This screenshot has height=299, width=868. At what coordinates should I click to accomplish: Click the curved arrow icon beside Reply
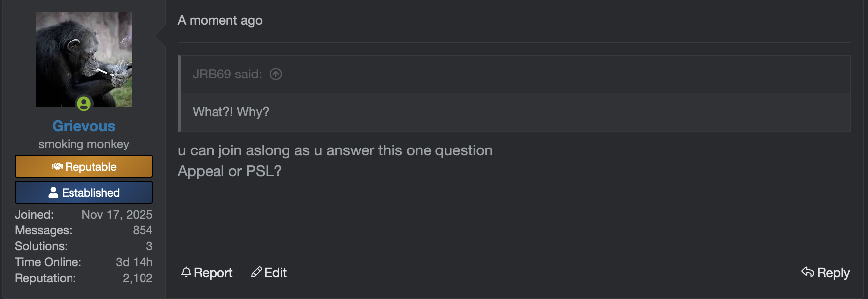808,272
